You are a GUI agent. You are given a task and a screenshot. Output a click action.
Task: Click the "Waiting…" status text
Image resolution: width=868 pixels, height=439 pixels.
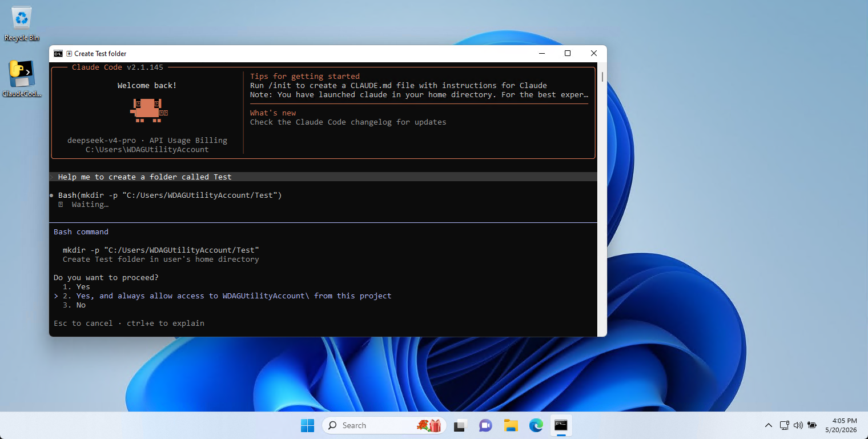(90, 205)
